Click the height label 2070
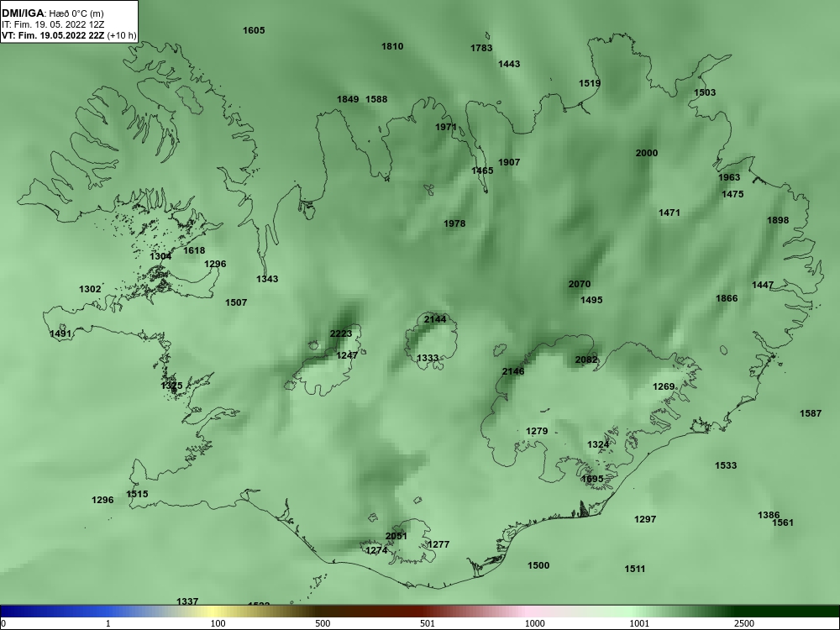Image resolution: width=840 pixels, height=630 pixels. (x=579, y=285)
